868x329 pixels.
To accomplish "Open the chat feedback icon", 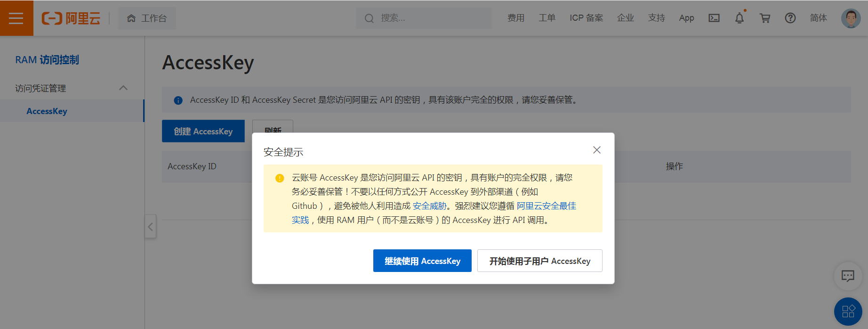I will point(848,276).
